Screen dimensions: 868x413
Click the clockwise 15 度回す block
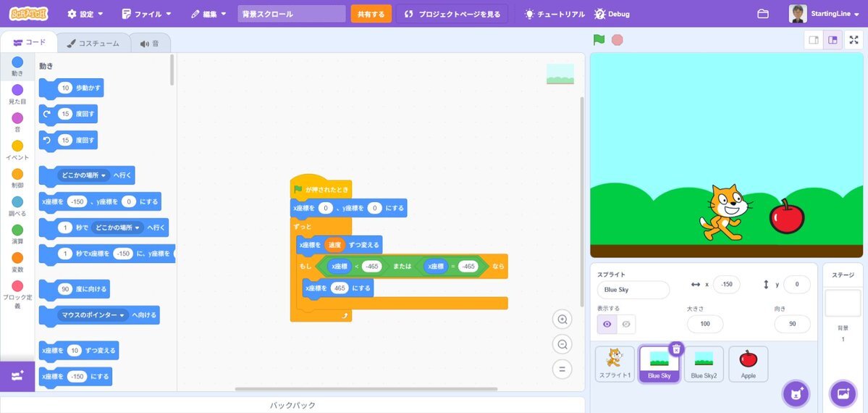point(69,114)
